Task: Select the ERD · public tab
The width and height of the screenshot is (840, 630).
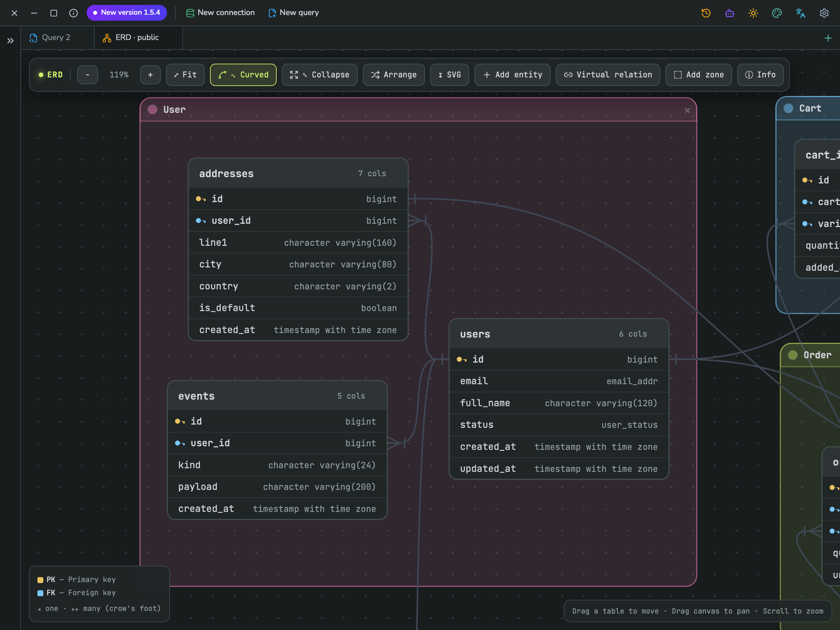Action: (138, 38)
